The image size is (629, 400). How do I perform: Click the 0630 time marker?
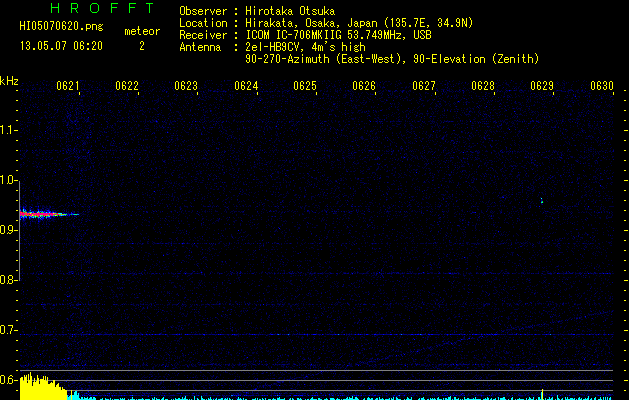(602, 86)
